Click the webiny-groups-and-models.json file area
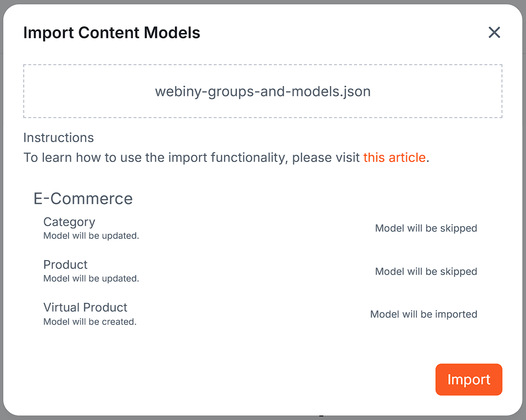The height and width of the screenshot is (420, 526). [x=263, y=91]
